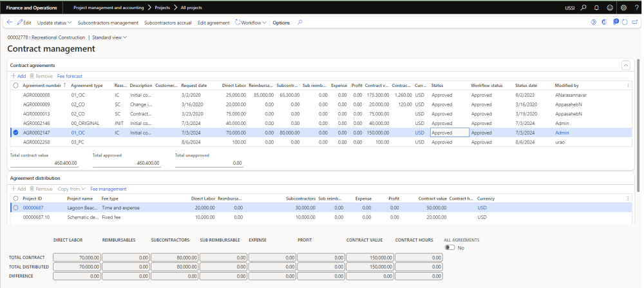Screen dimensions: 644x288
Task: Refresh the page using the circular arrow icon
Action: click(x=625, y=23)
